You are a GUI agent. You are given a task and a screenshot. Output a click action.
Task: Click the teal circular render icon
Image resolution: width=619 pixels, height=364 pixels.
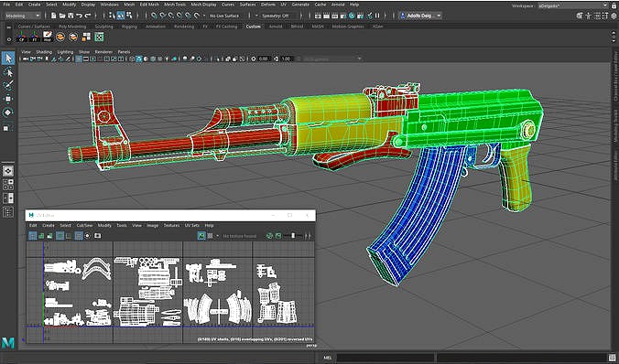click(352, 16)
